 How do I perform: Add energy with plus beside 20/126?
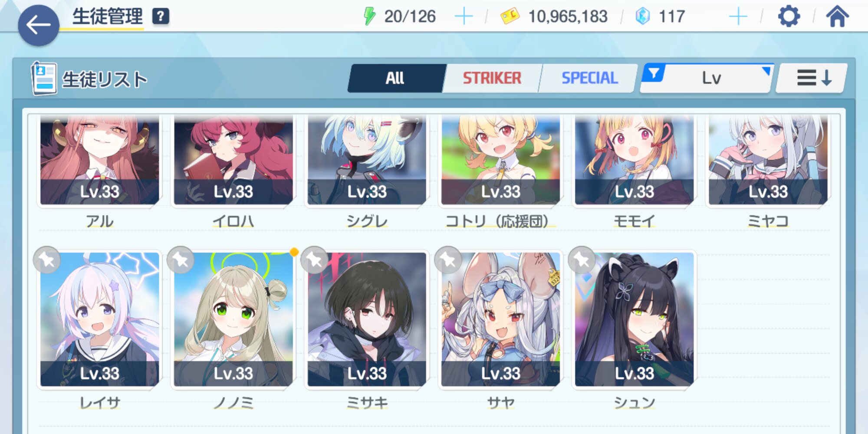(464, 16)
